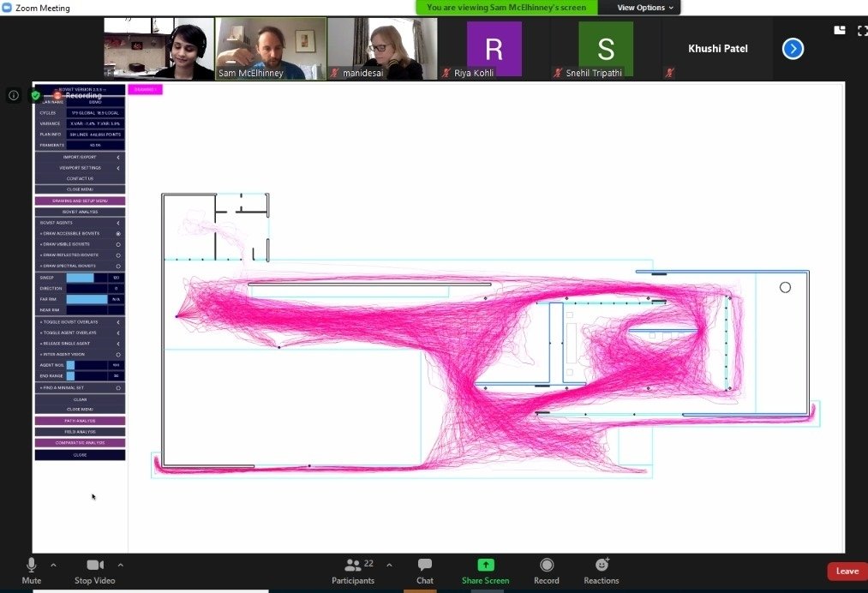Toggle Inter Agent Vision option
The height and width of the screenshot is (593, 868).
tap(118, 355)
